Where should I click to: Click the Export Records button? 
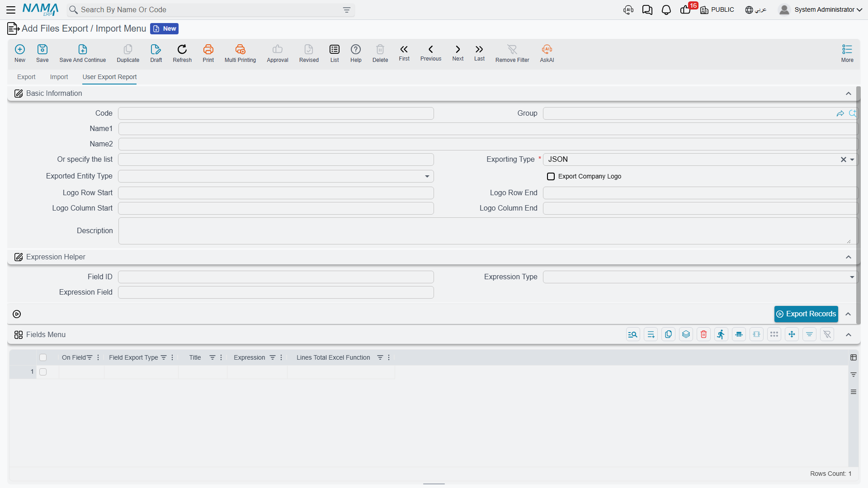pyautogui.click(x=806, y=314)
